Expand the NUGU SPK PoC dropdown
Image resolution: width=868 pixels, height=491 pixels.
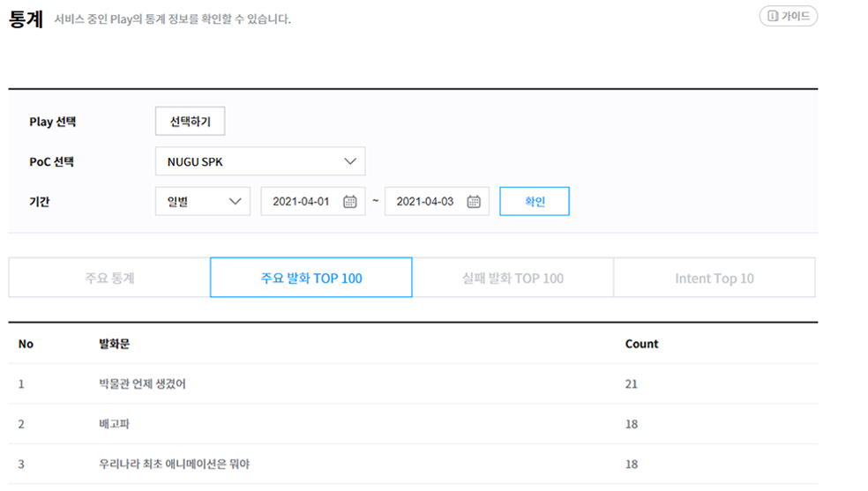[259, 161]
